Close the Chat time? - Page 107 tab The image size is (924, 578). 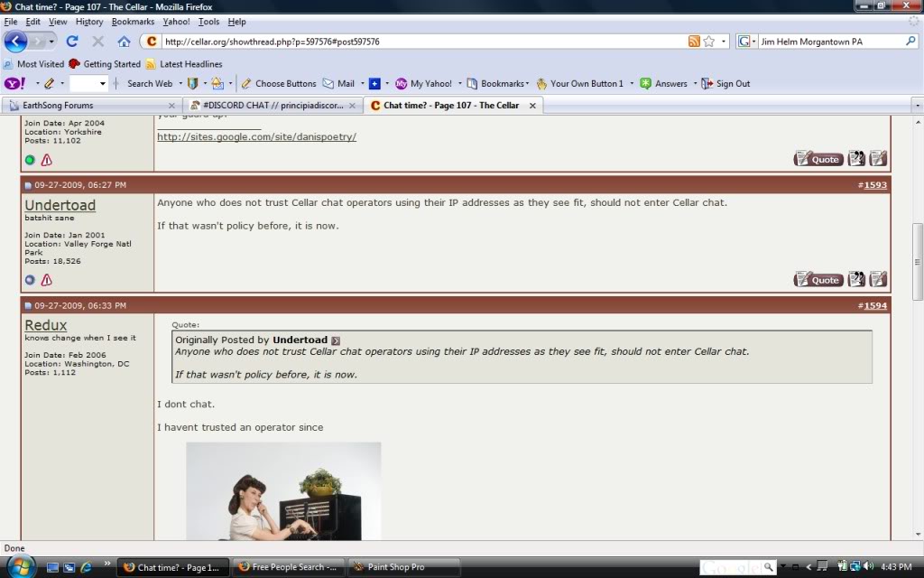[x=532, y=105]
